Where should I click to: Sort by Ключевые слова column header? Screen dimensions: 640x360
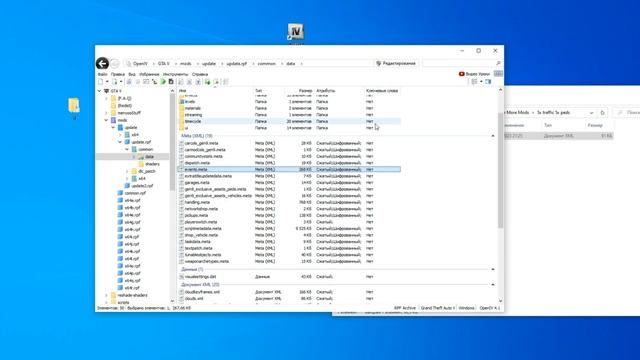(382, 91)
